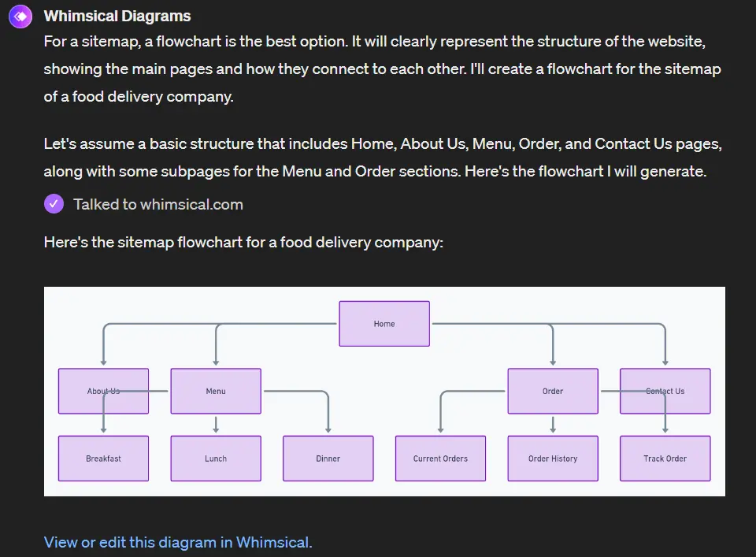Screen dimensions: 756x557
Task: Select the Contact Us flowchart box
Action: coord(665,391)
